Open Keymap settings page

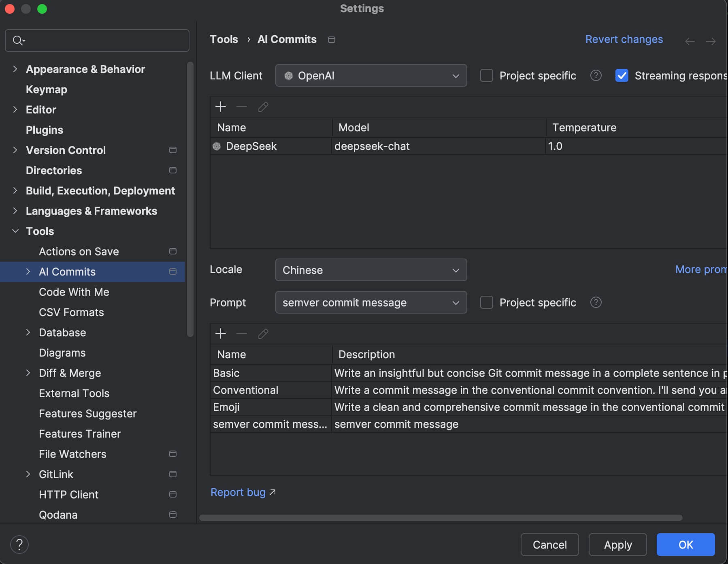click(47, 90)
